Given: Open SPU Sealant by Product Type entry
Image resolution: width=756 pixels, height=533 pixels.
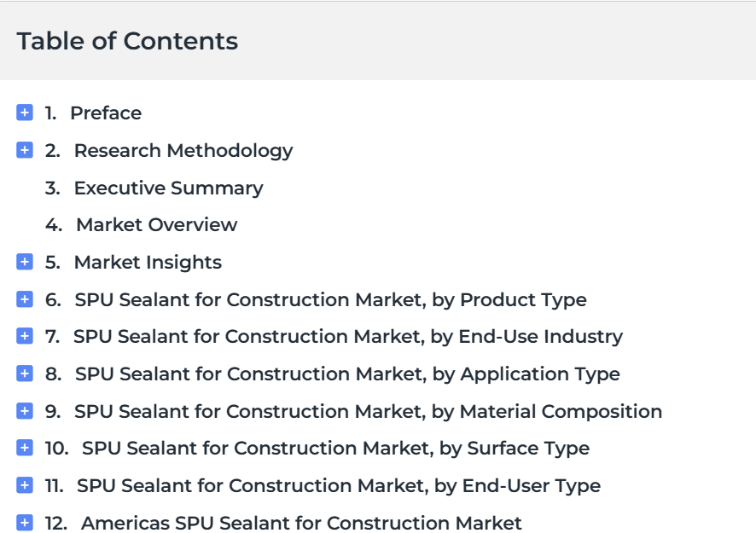Looking at the screenshot, I should pos(330,300).
